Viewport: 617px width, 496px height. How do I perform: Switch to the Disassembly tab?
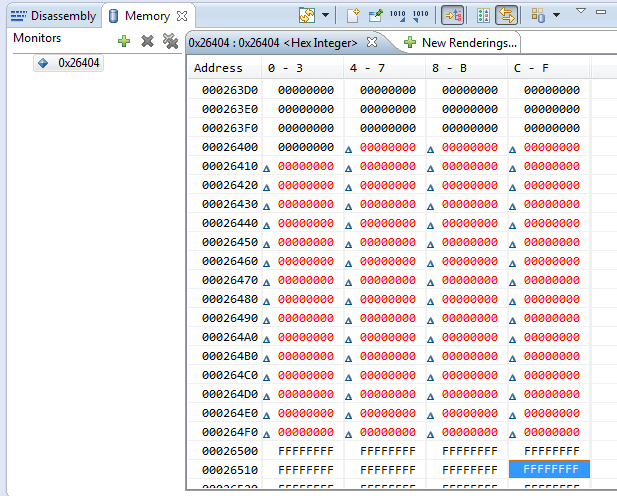coord(54,16)
